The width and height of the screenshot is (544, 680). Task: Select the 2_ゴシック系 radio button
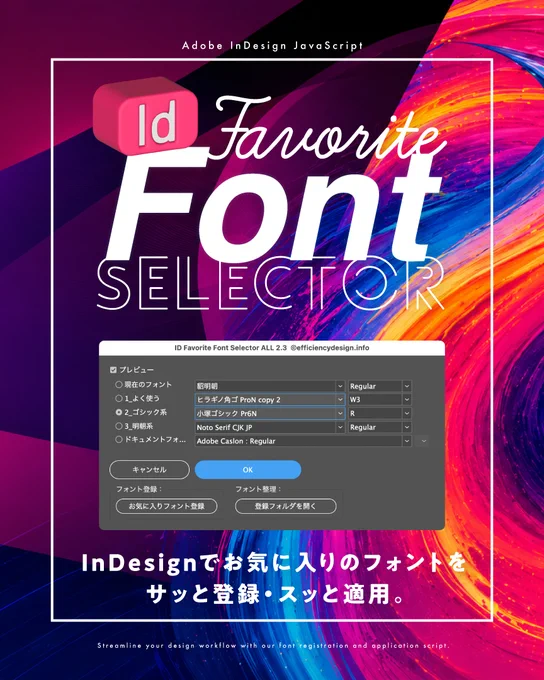point(118,412)
